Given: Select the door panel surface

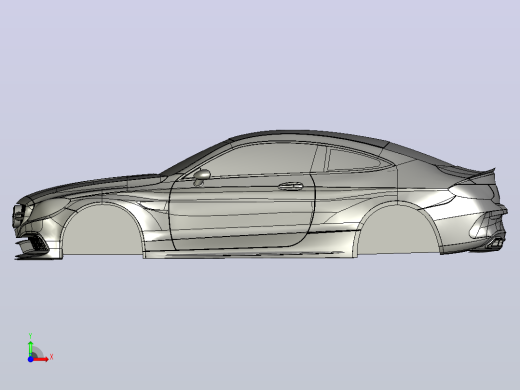Looking at the screenshot, I should [x=242, y=213].
